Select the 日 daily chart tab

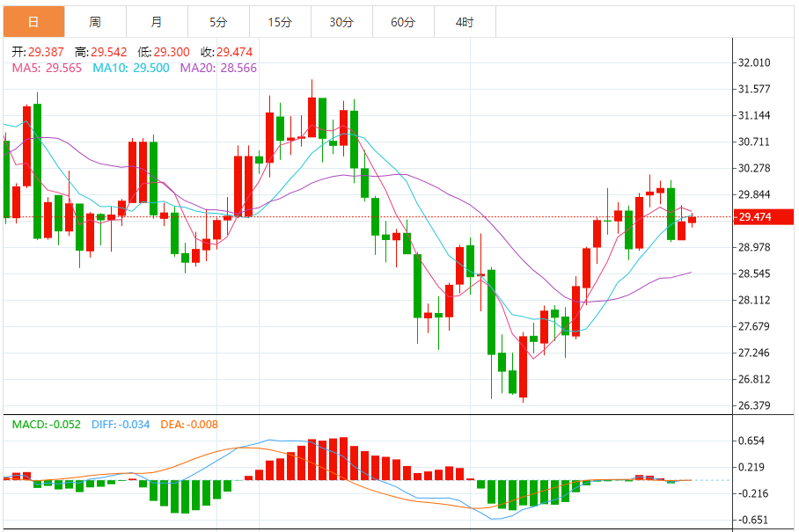(33, 22)
